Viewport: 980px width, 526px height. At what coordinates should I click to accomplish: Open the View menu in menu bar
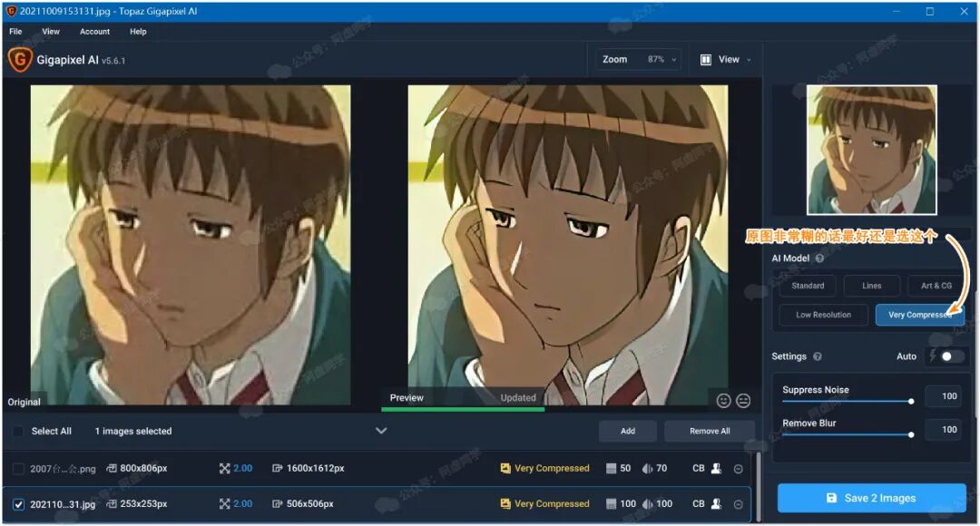click(51, 31)
